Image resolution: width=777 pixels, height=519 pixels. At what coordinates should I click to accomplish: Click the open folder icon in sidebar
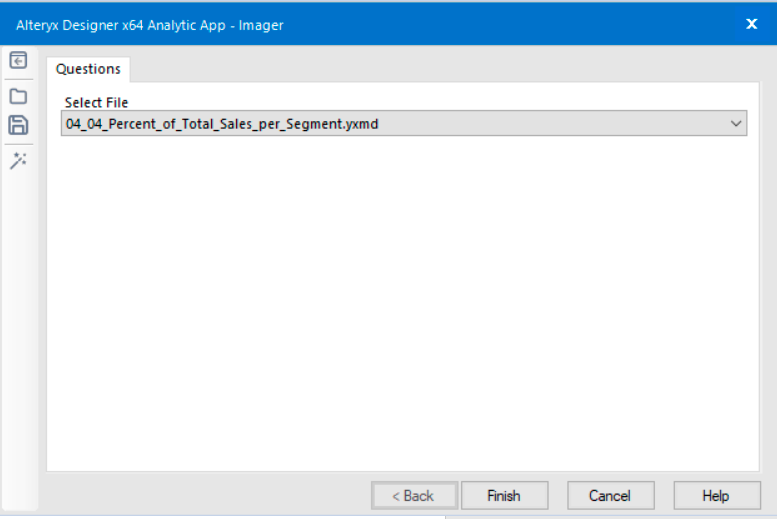coord(18,96)
